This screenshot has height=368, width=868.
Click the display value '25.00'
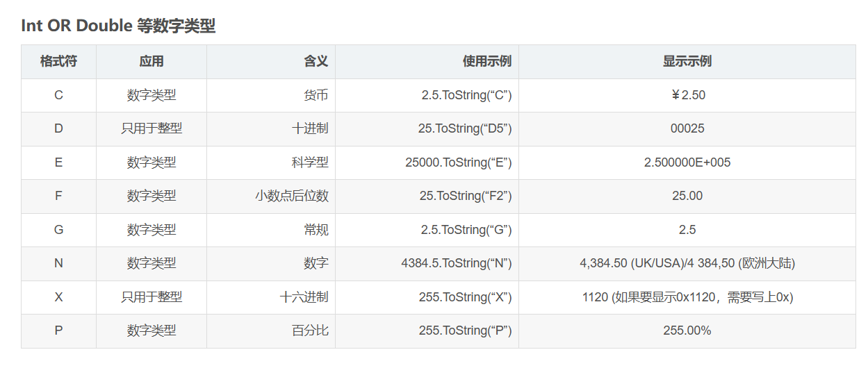tap(687, 196)
